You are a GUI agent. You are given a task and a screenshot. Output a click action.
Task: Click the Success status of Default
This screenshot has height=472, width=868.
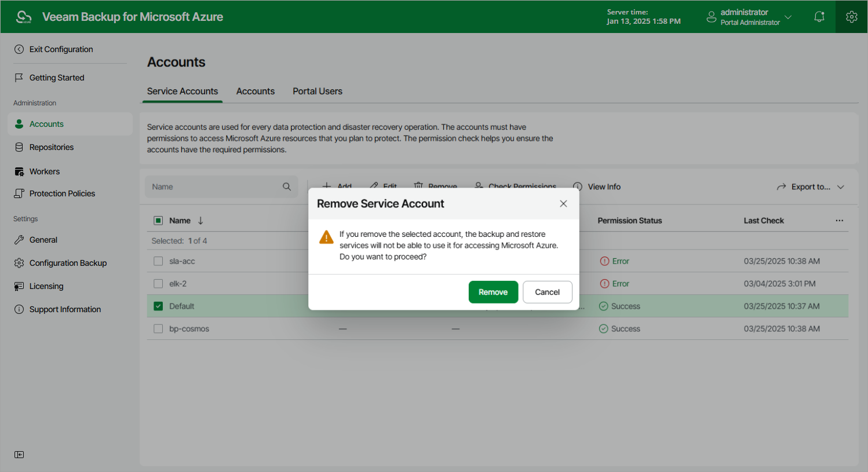[x=619, y=306]
